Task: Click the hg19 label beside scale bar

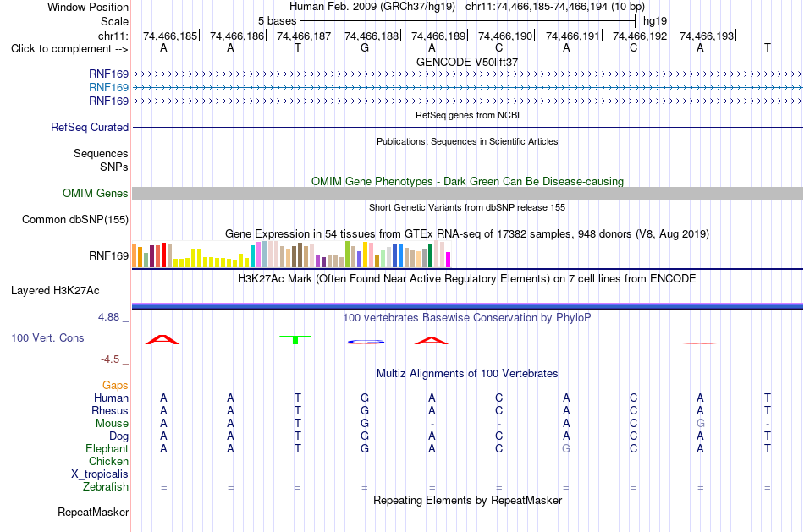Action: (x=655, y=21)
